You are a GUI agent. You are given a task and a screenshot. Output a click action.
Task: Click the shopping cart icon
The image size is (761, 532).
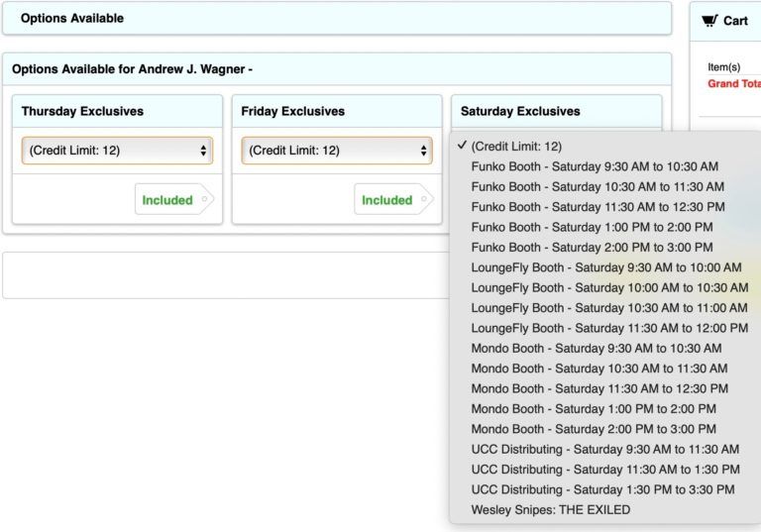709,21
